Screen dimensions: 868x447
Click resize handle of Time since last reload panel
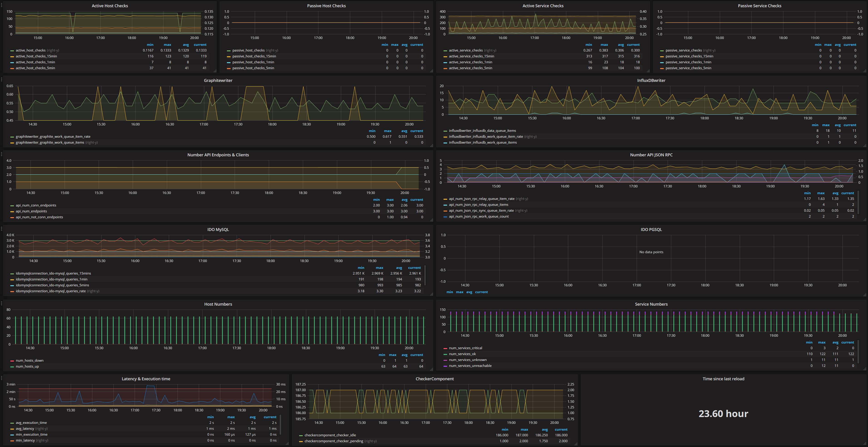coord(865,444)
